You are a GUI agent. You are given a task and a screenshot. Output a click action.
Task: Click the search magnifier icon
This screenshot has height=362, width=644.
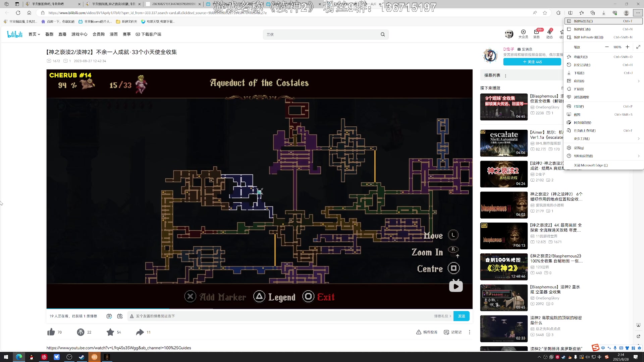(x=383, y=35)
